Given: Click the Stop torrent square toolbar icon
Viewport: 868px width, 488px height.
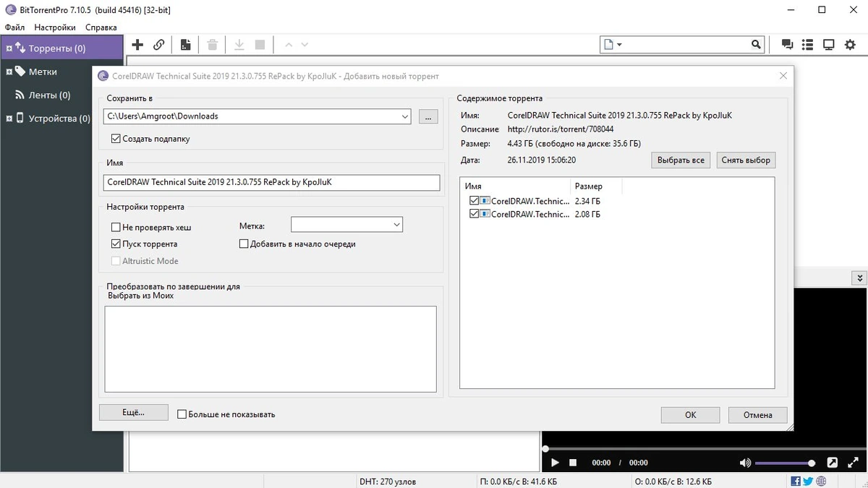Looking at the screenshot, I should tap(260, 45).
